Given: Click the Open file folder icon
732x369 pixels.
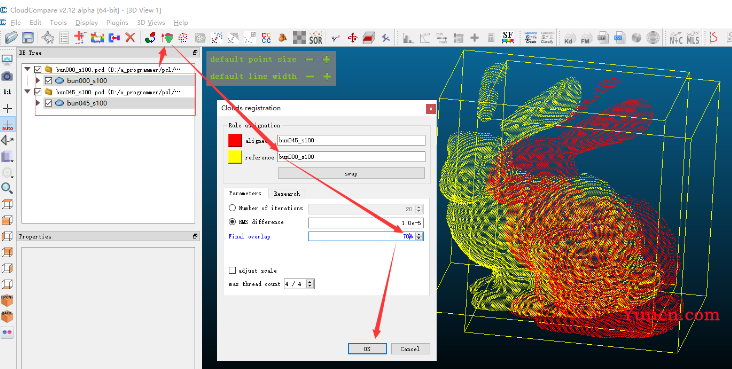Looking at the screenshot, I should tap(11, 37).
